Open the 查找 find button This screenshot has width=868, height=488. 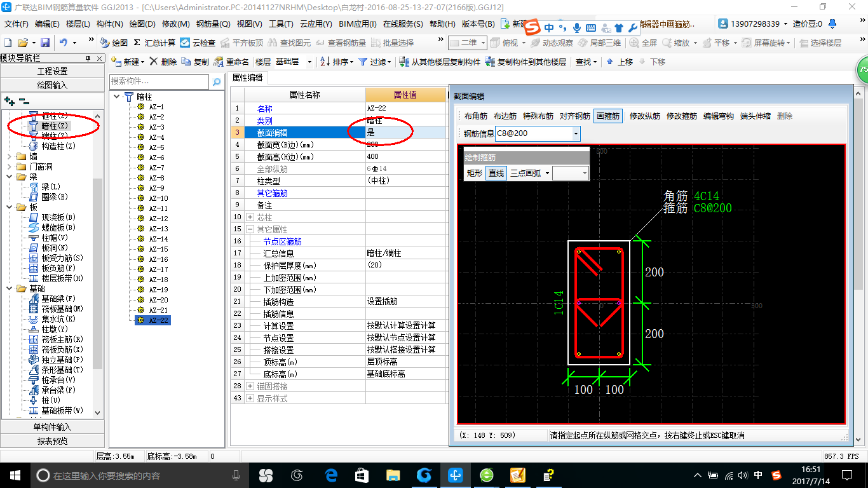point(586,62)
